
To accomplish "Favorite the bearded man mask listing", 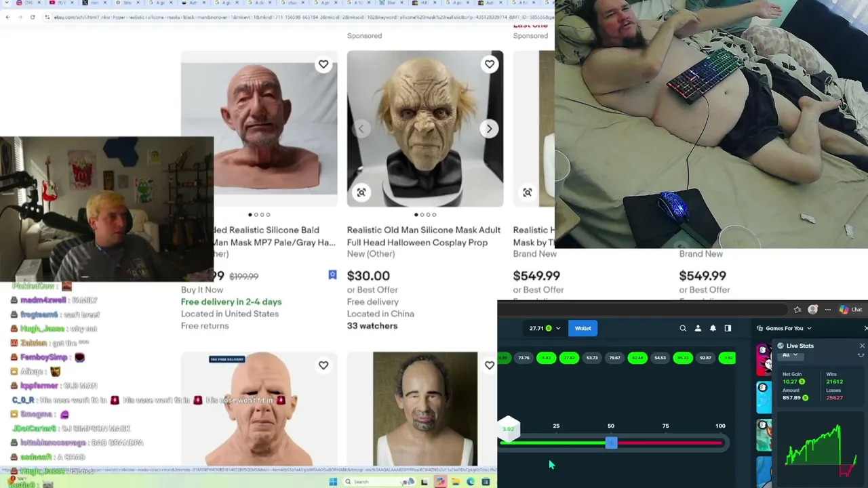I will coord(490,365).
